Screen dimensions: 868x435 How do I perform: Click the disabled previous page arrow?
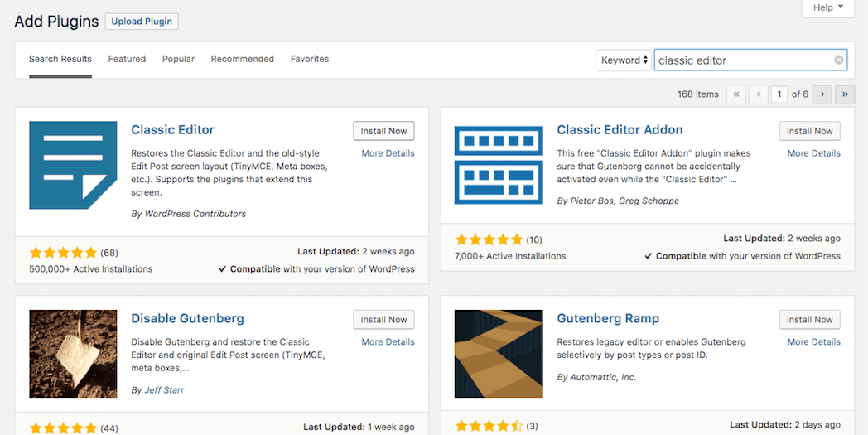(x=759, y=94)
